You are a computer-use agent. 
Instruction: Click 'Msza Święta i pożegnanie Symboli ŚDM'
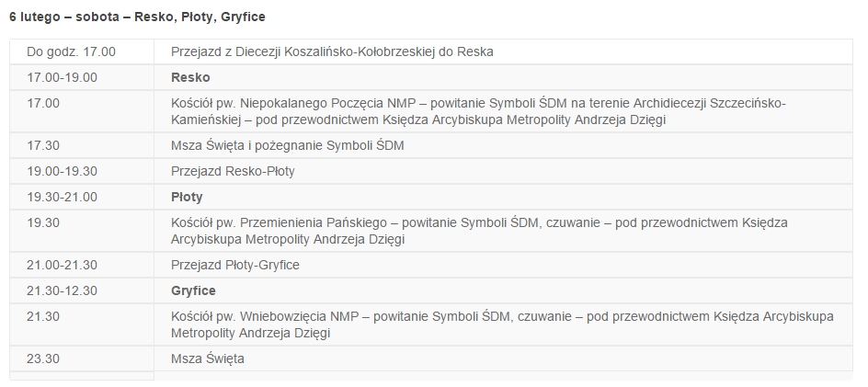pyautogui.click(x=287, y=145)
